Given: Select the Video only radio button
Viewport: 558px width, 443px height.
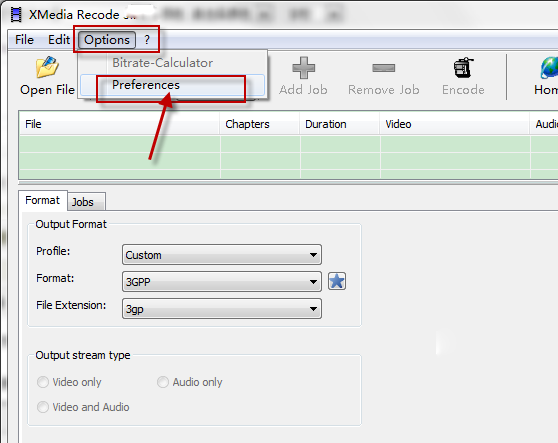Looking at the screenshot, I should (43, 382).
